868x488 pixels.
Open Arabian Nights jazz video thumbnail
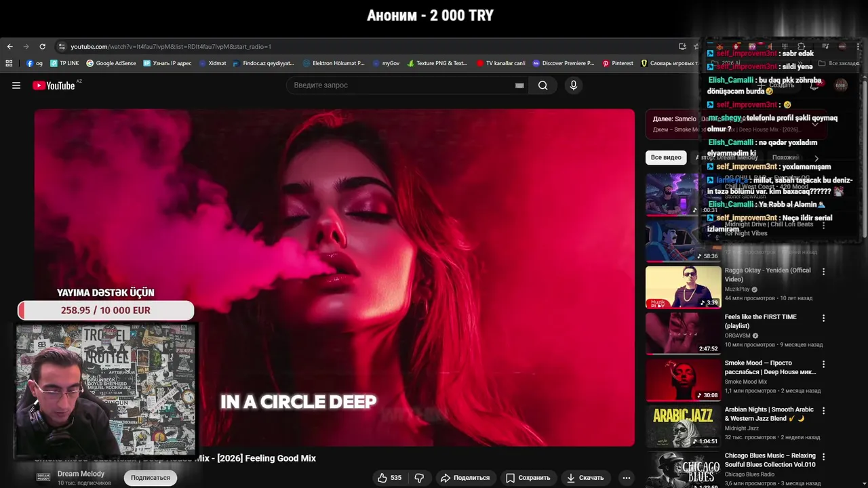coord(684,426)
